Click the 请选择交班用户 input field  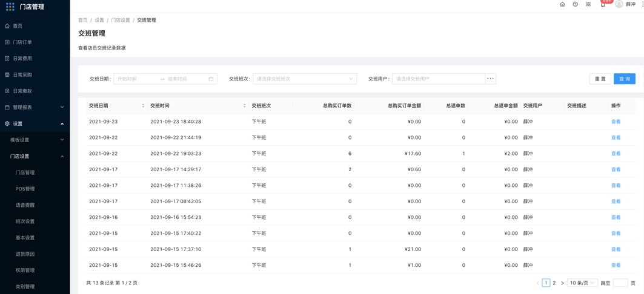click(x=439, y=79)
